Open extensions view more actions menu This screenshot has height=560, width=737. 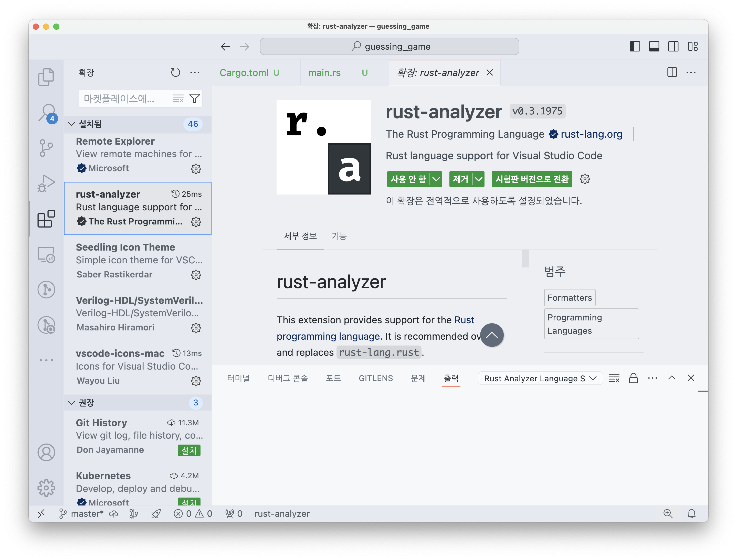point(195,72)
